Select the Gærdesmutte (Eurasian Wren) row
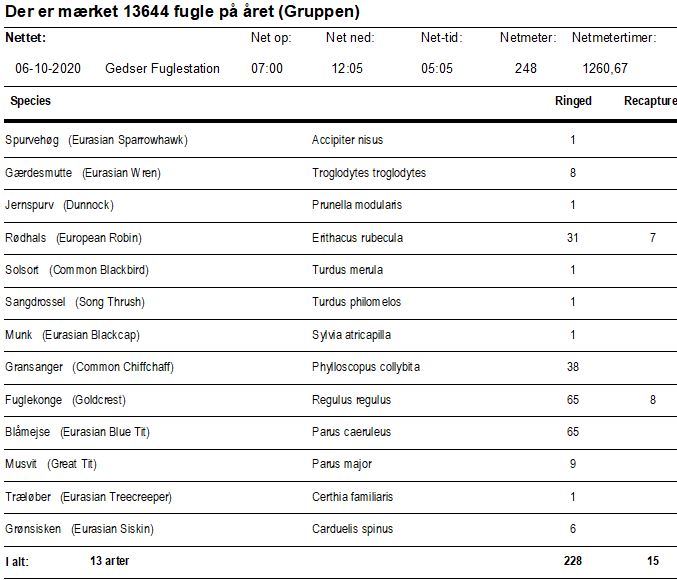 340,173
